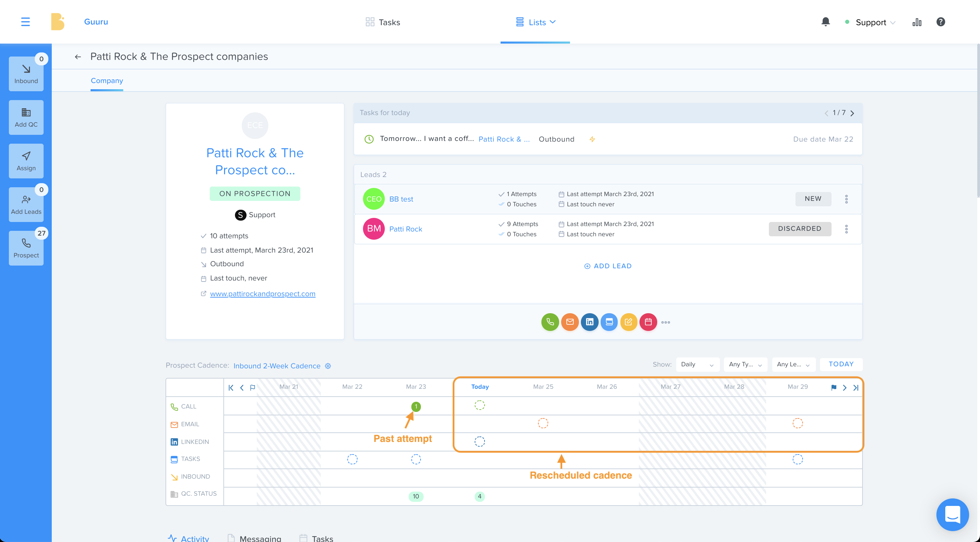Open the Activity tab

(x=188, y=538)
